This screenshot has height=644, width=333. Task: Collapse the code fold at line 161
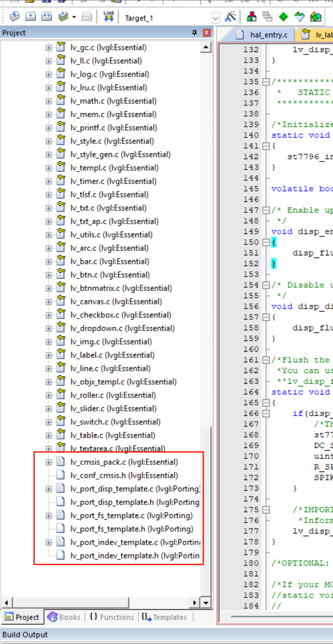(x=266, y=360)
